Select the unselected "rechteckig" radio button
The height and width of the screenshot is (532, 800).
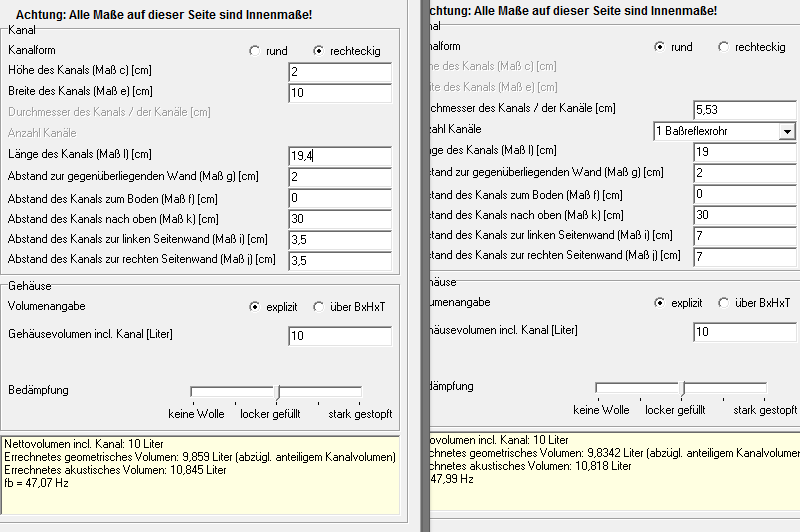(723, 47)
